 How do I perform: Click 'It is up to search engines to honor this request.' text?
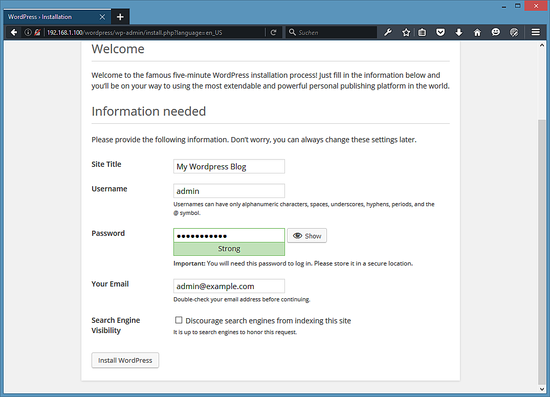click(235, 332)
